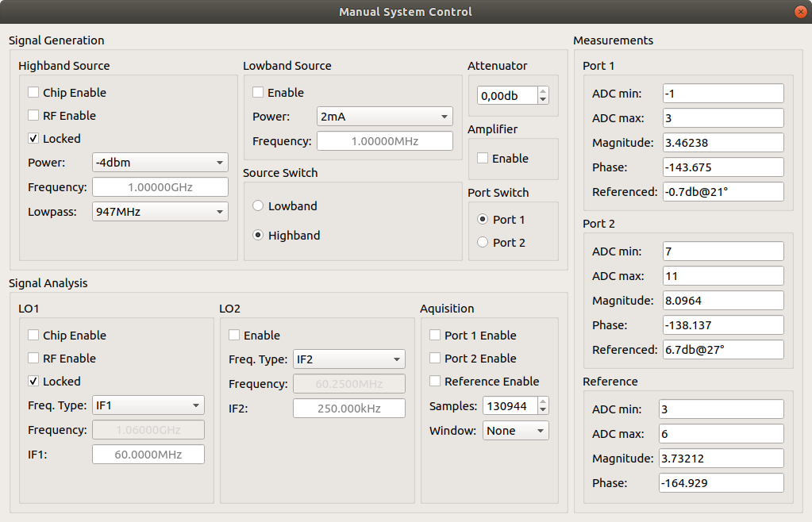Enable Highband Source Chip Enable checkbox
812x522 pixels.
pos(33,93)
